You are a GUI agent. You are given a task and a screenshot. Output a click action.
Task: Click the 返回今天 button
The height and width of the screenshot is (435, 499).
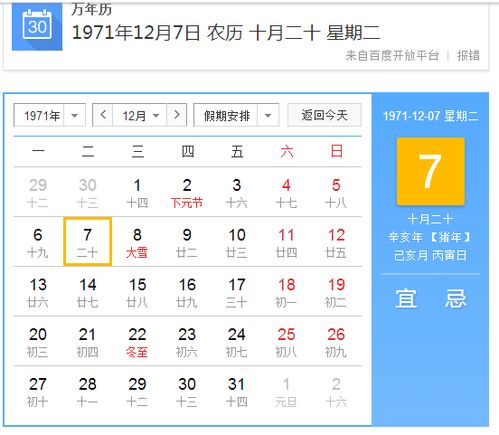[x=324, y=115]
